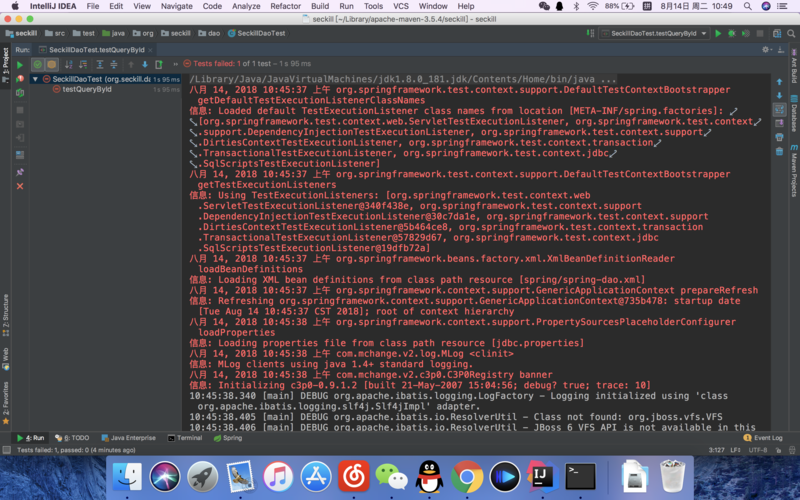Open the Project tool window
This screenshot has height=500, width=800.
pos(6,64)
